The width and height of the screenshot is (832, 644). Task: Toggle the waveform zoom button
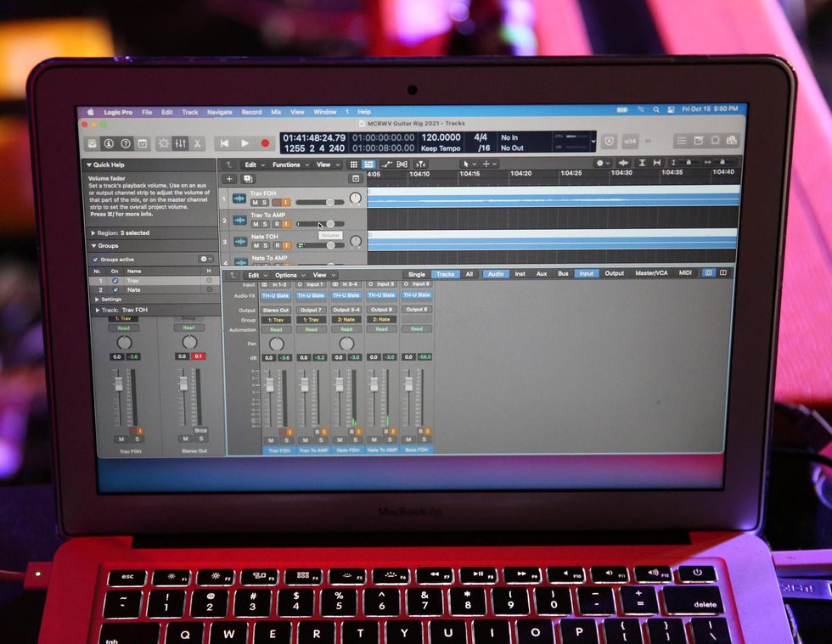point(624,163)
